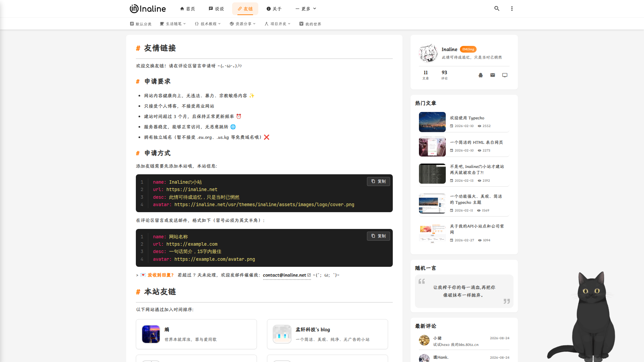Open the 我的世界 category

coord(310,24)
